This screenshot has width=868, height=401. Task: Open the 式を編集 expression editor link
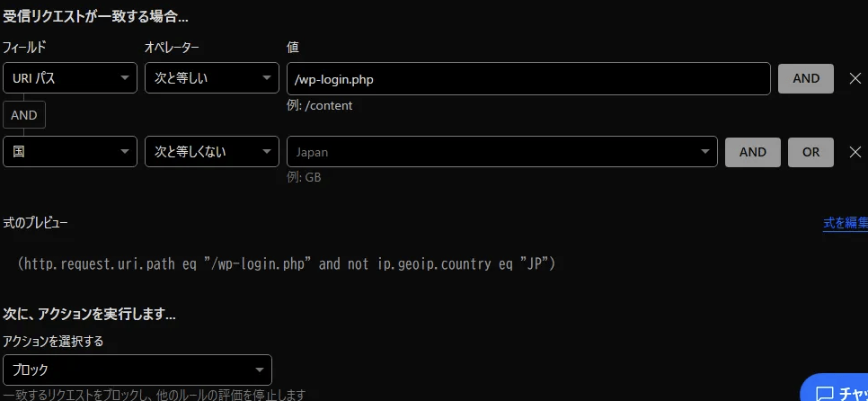tap(845, 223)
